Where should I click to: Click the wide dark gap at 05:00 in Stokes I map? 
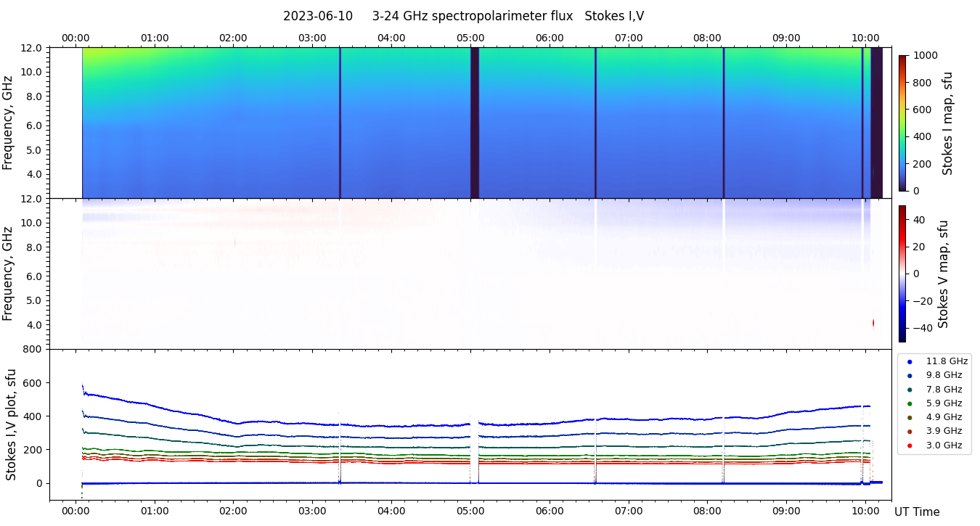click(475, 123)
